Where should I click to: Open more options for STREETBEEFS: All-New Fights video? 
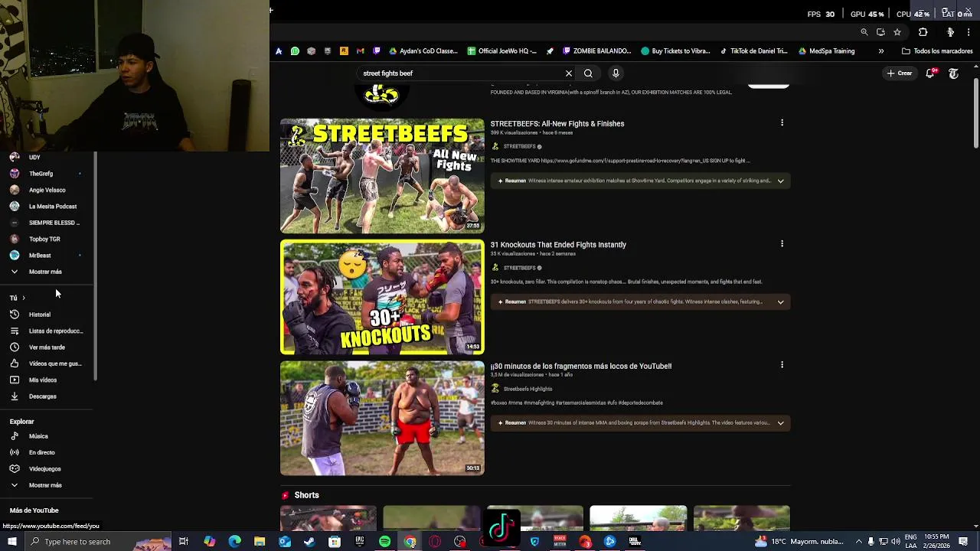(782, 122)
